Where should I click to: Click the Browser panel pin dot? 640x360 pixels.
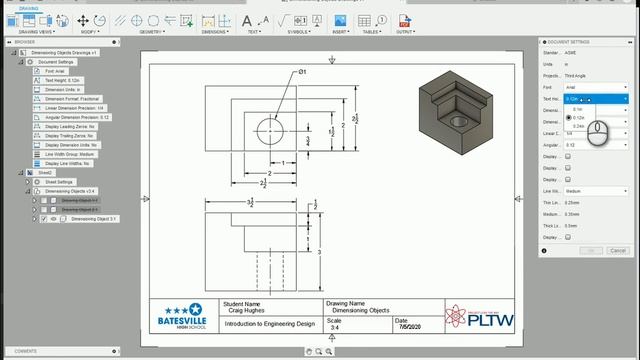[x=114, y=42]
